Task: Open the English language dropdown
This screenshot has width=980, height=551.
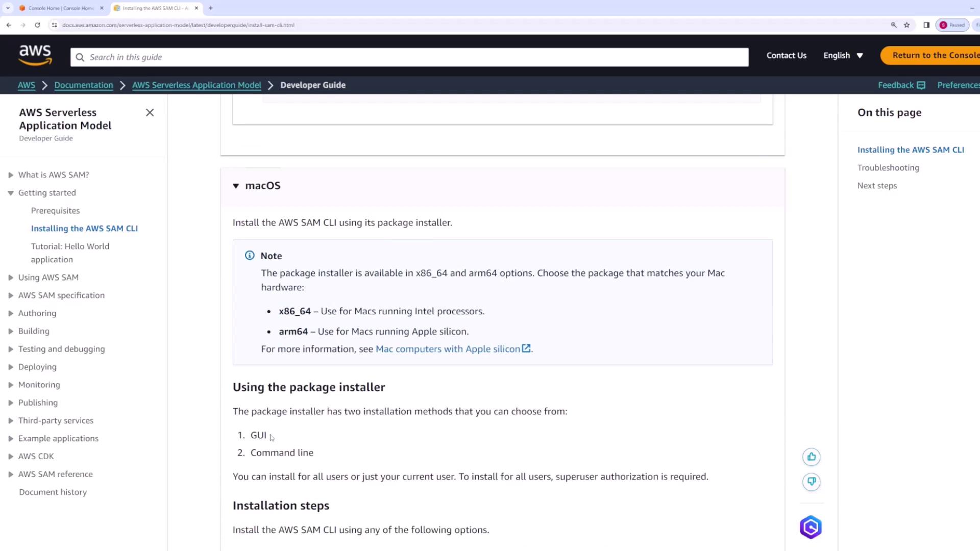Action: tap(843, 56)
